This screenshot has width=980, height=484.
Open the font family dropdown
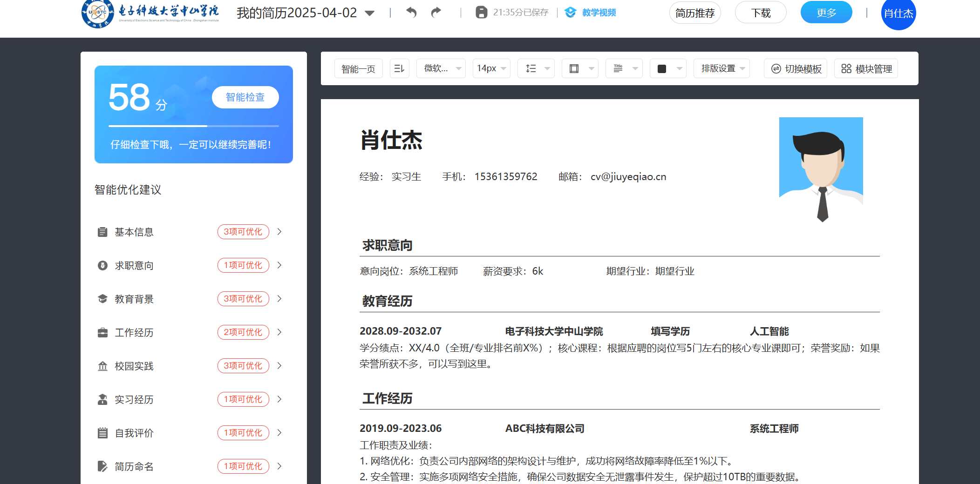tap(441, 68)
